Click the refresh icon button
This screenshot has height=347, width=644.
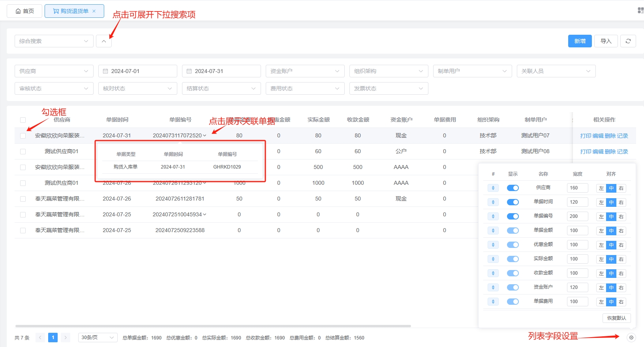pos(628,41)
